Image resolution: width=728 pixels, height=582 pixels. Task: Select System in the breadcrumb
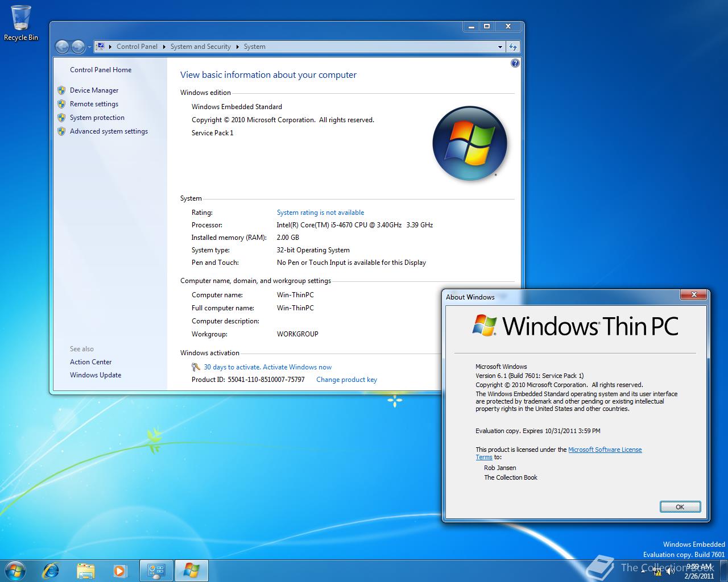click(255, 47)
